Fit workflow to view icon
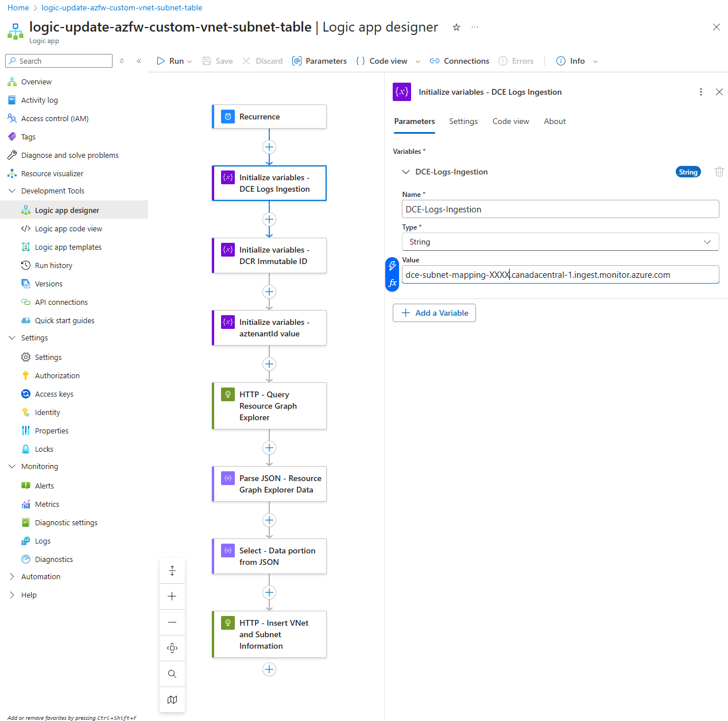 point(172,648)
